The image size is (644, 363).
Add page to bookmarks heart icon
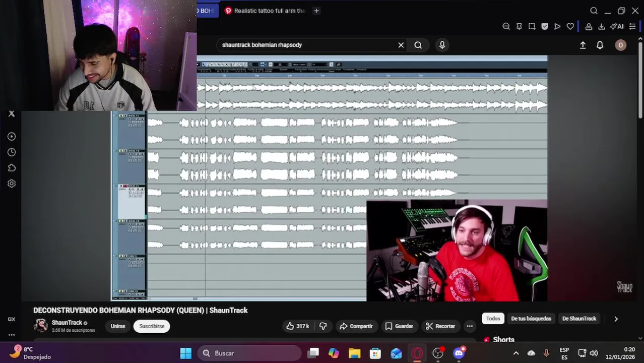tap(570, 27)
